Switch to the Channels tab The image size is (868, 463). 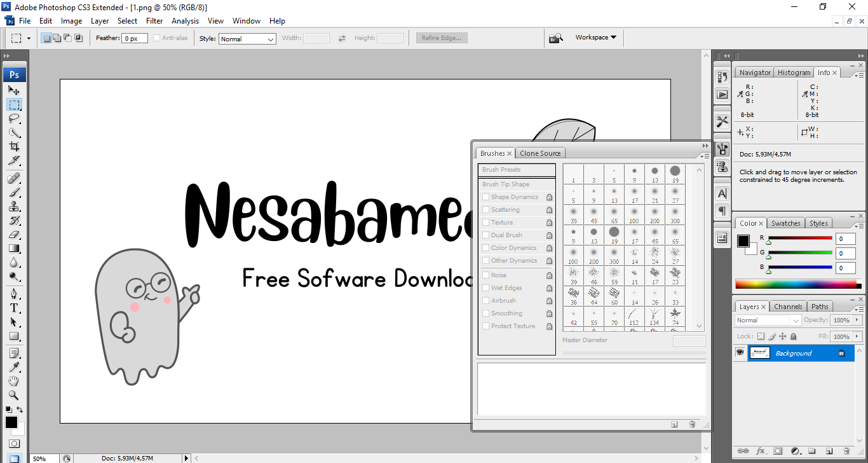click(x=788, y=307)
